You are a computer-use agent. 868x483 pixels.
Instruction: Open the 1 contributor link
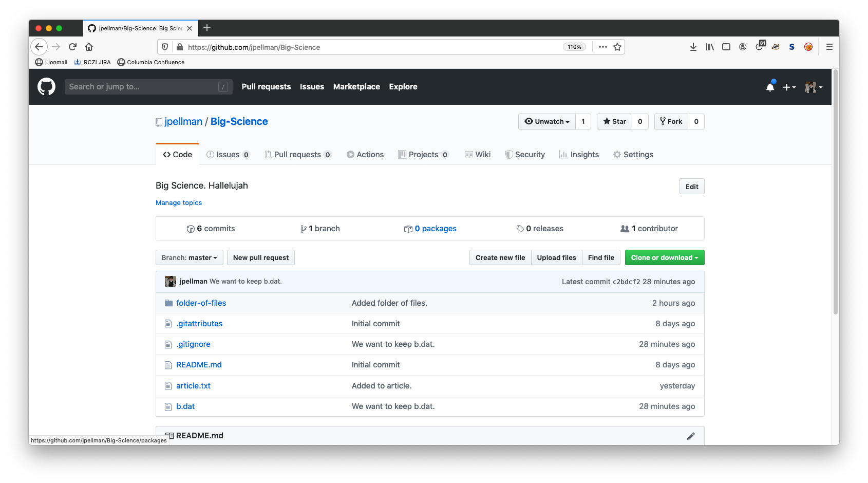[x=649, y=229]
